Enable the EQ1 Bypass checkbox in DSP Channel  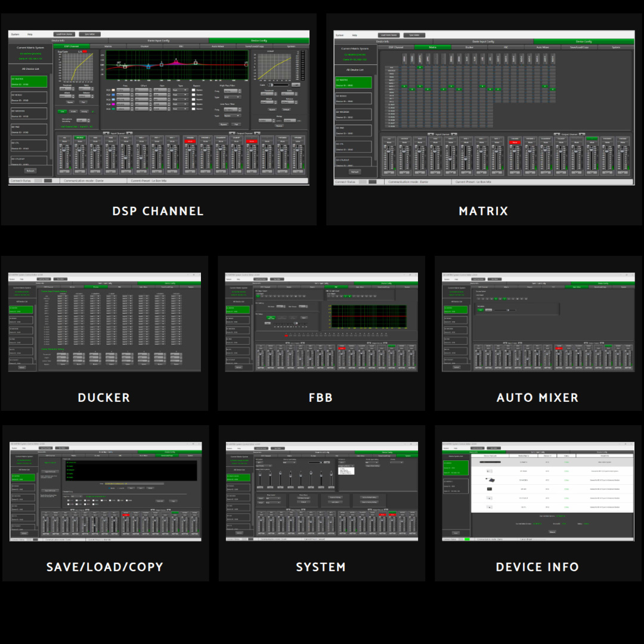pyautogui.click(x=193, y=90)
